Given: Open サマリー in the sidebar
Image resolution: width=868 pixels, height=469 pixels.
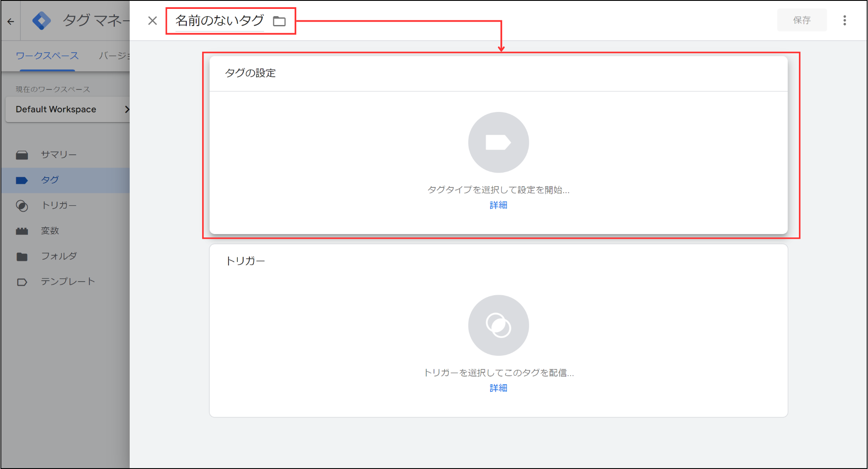Looking at the screenshot, I should click(x=65, y=155).
